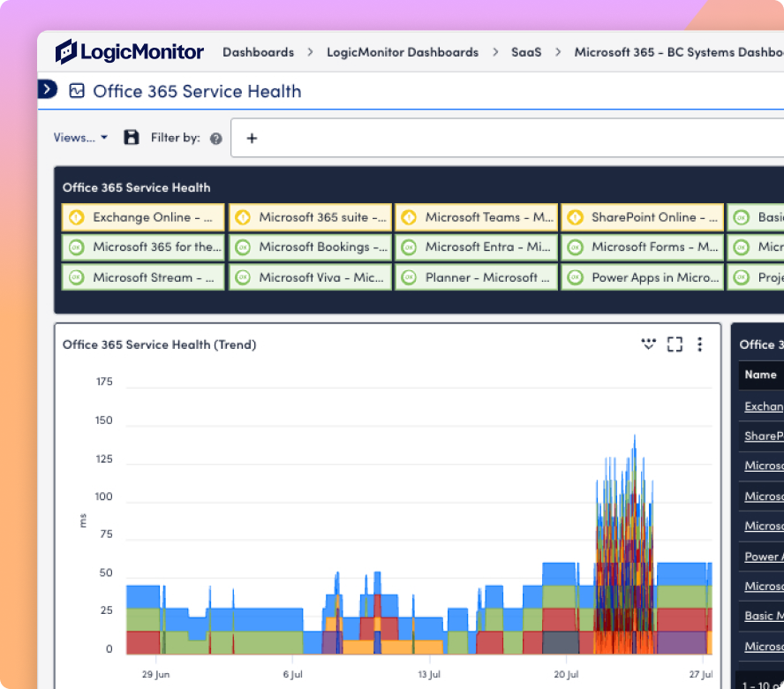Open the Microsoft Bookings status tile

pyautogui.click(x=310, y=247)
